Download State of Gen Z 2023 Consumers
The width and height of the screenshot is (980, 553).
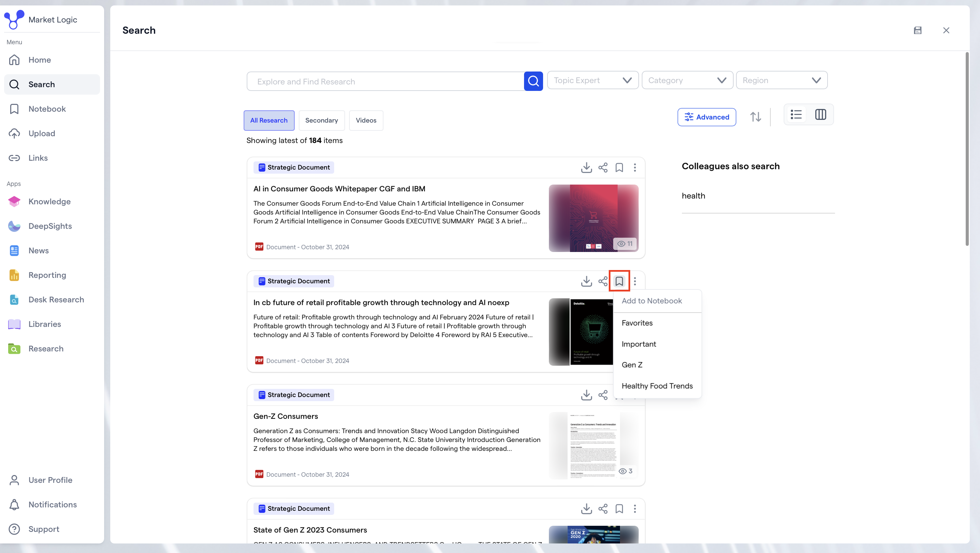586,509
